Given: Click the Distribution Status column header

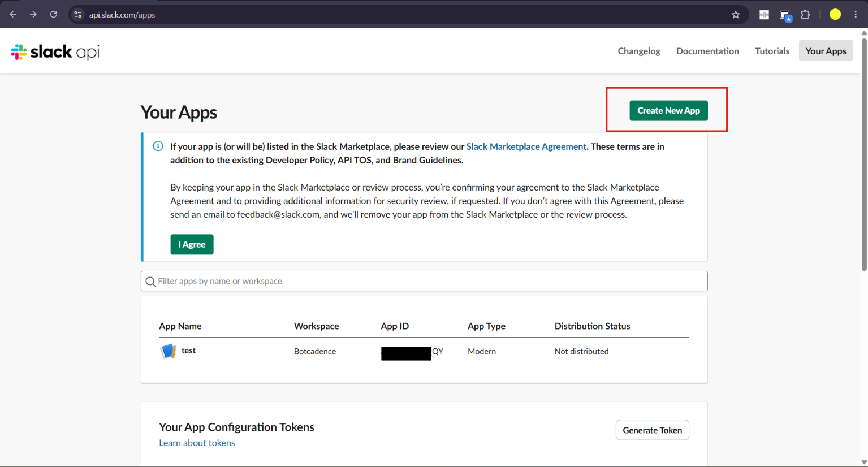Looking at the screenshot, I should [x=592, y=326].
